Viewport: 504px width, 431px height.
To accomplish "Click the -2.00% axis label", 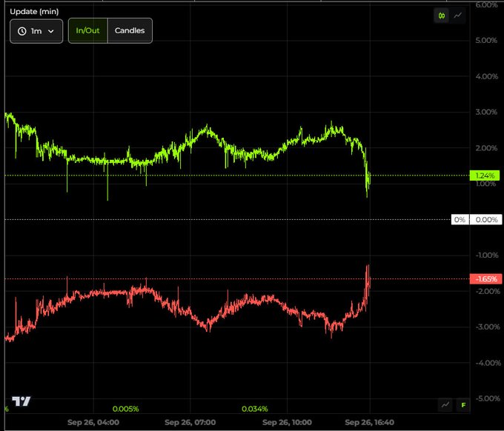I will (487, 291).
